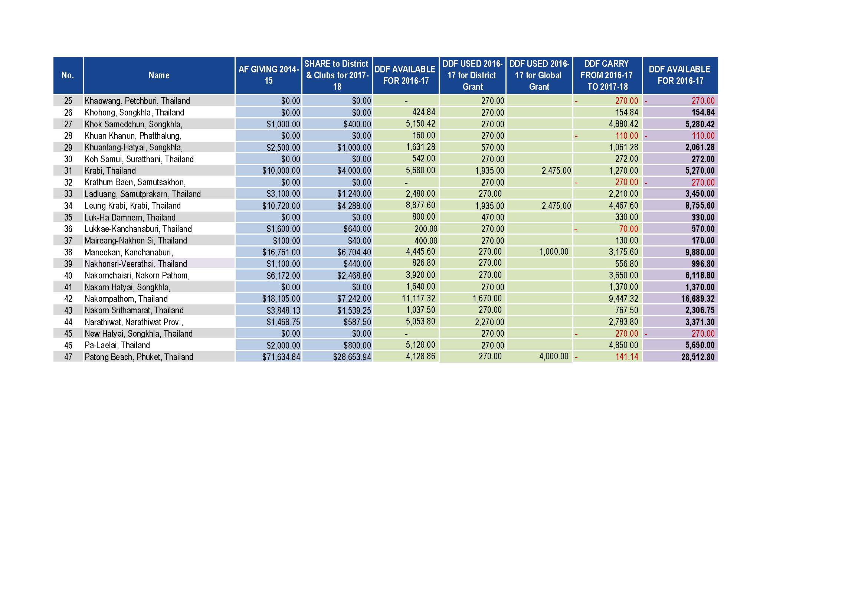
Task: Select "2,475.00" in the Leung Krabi row
Action: pos(556,206)
